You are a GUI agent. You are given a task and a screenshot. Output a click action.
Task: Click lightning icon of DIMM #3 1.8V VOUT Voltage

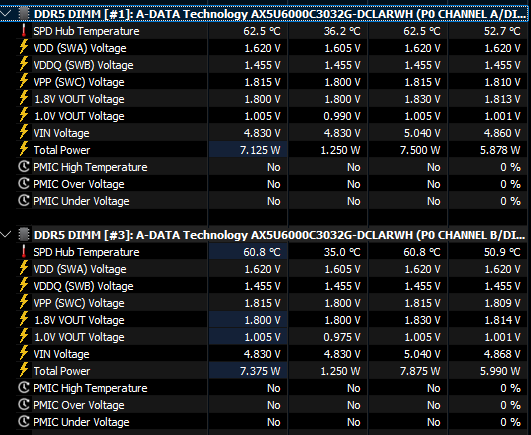(x=24, y=319)
